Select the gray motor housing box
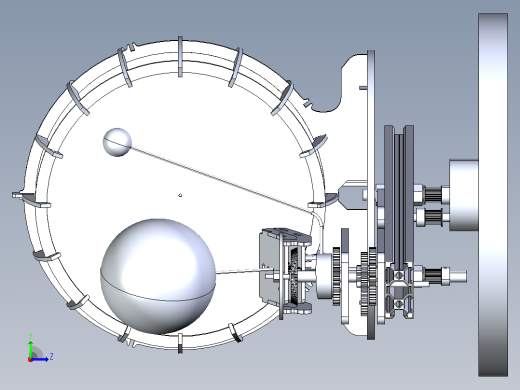This screenshot has height=390, width=520. click(x=270, y=267)
